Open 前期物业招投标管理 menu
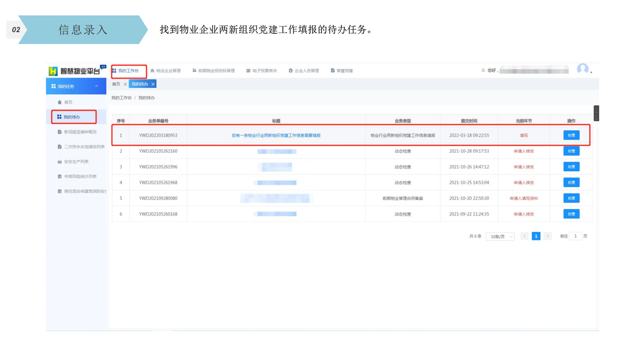The image size is (644, 362). pos(213,70)
